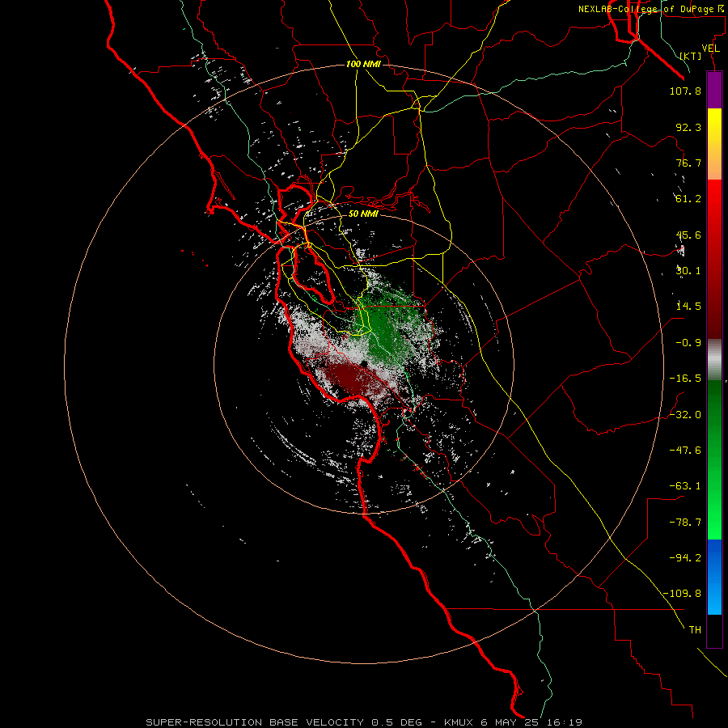Image resolution: width=728 pixels, height=728 pixels.
Task: Select the 30.1 velocity scale value
Action: coord(688,271)
